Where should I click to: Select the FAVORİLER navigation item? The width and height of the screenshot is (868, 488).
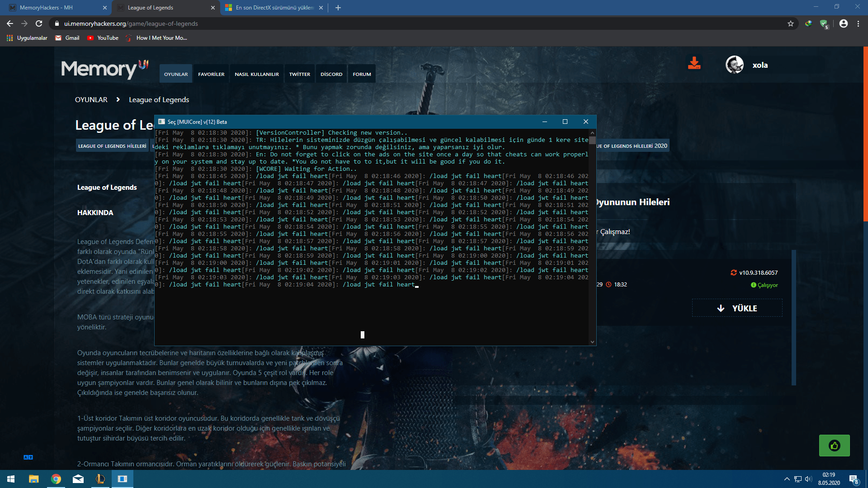point(211,74)
